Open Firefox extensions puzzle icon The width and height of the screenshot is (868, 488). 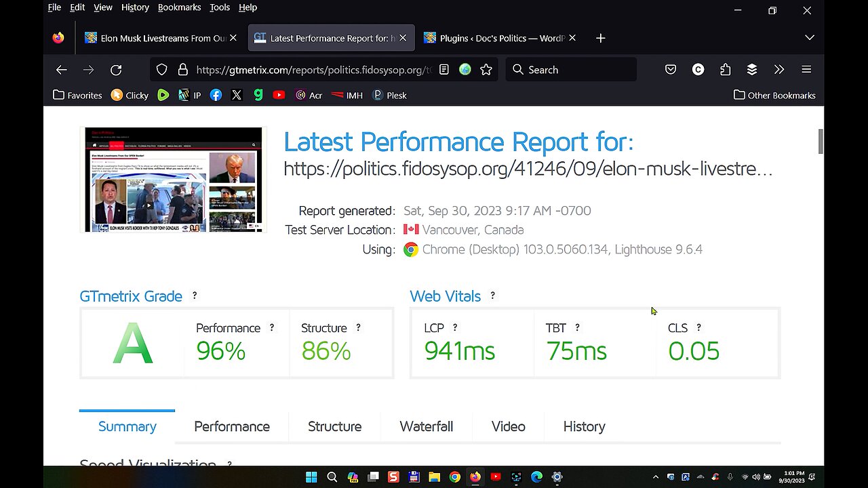[x=725, y=70]
